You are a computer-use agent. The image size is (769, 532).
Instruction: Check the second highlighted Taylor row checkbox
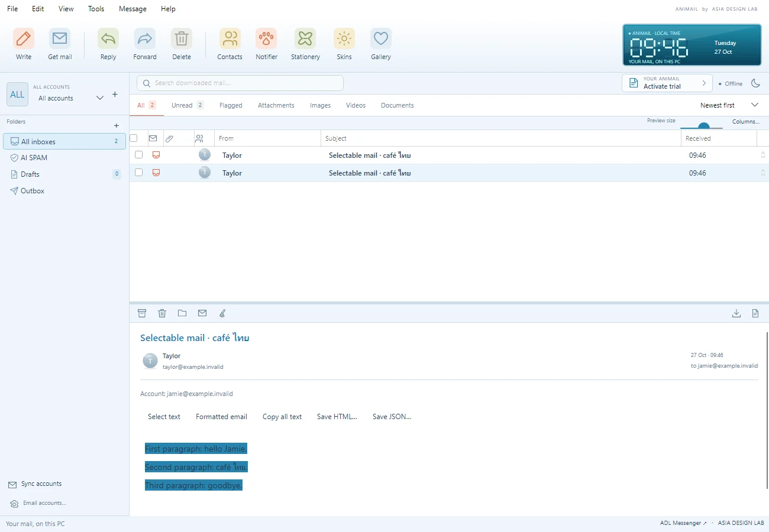[139, 173]
